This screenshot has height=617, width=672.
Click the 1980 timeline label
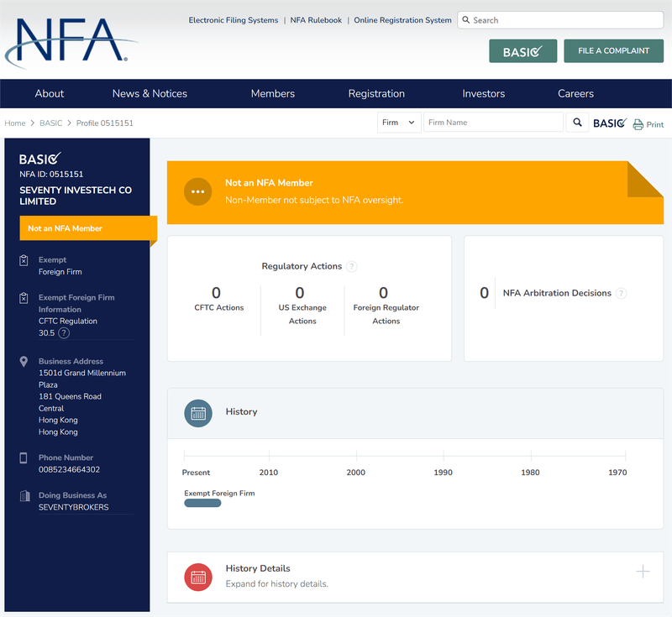[x=530, y=473]
